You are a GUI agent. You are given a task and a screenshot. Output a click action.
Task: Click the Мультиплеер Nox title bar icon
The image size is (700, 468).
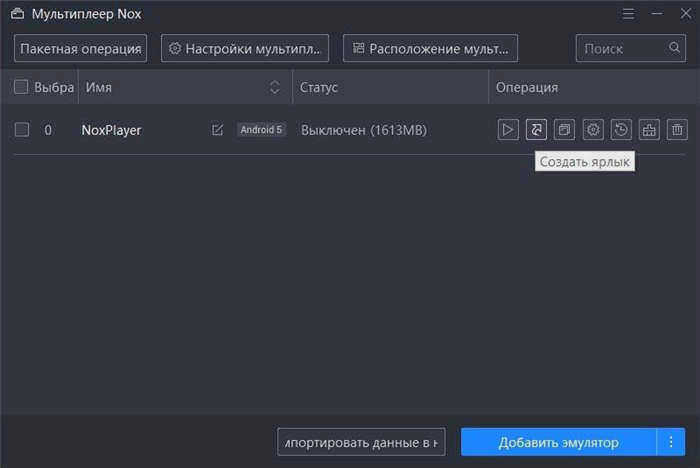pos(18,14)
